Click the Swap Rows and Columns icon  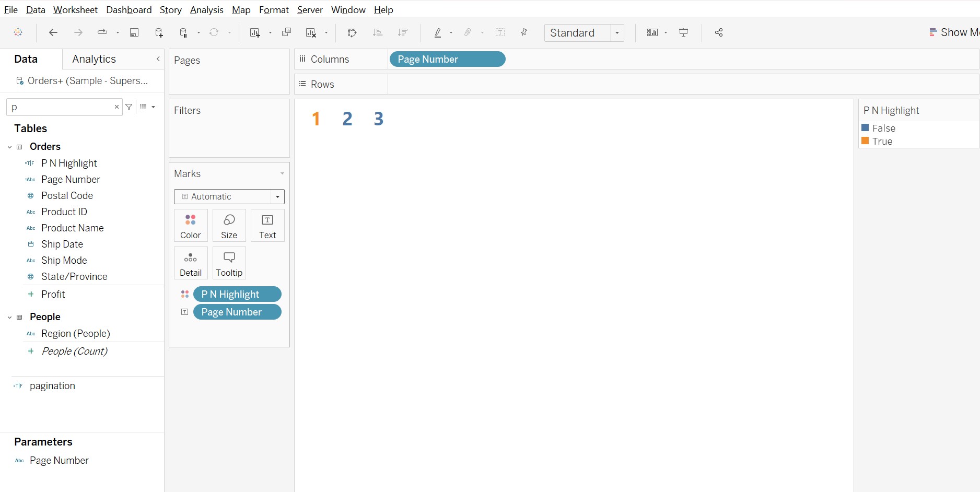tap(352, 32)
